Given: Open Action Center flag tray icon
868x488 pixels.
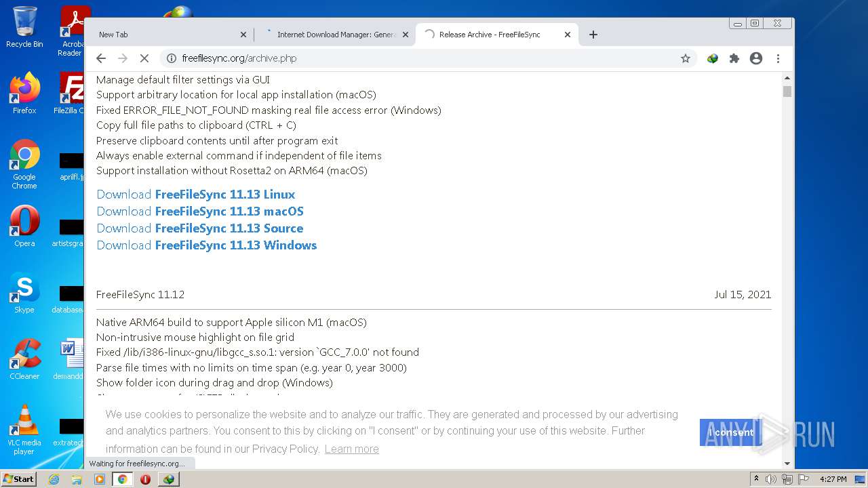Looking at the screenshot, I should coord(803,479).
